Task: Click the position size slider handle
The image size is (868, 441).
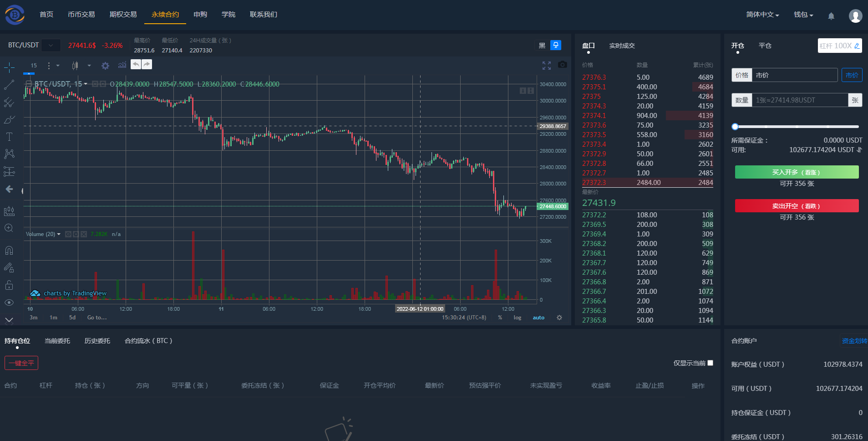Action: [x=735, y=127]
